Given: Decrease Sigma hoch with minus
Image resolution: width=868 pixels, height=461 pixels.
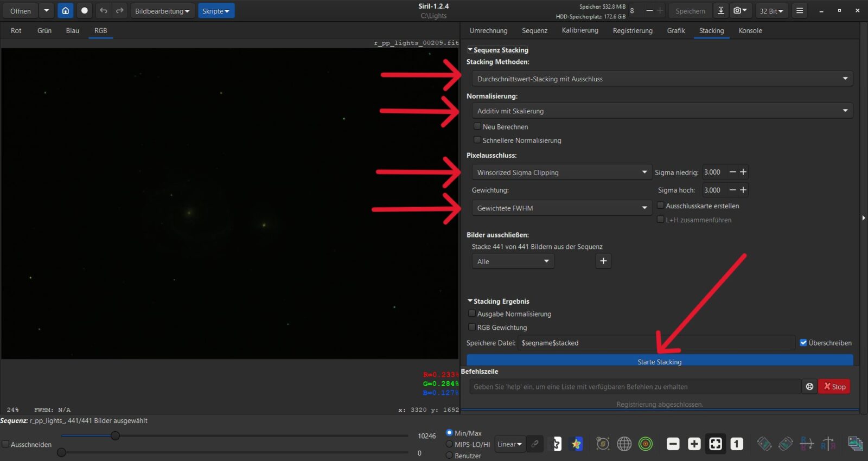Looking at the screenshot, I should tap(733, 190).
